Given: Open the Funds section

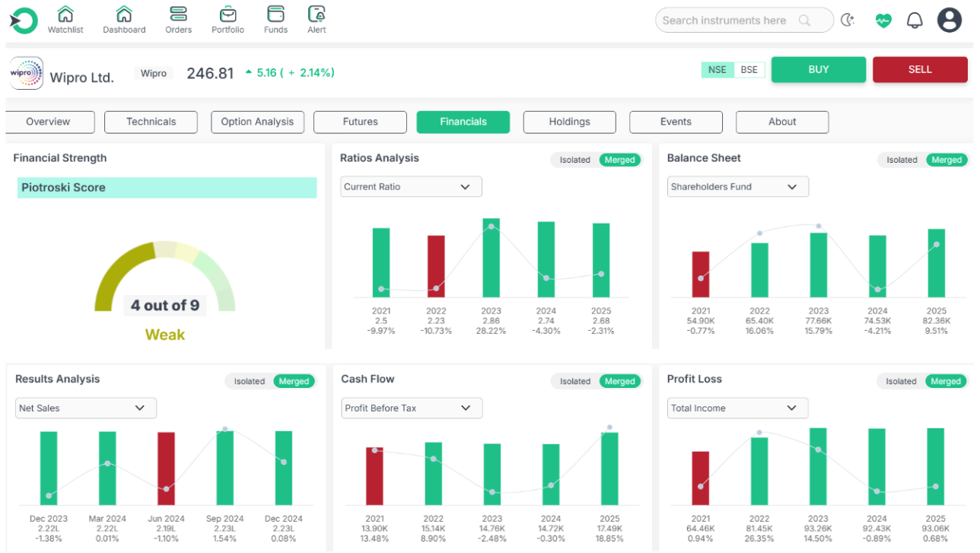Looking at the screenshot, I should tap(275, 20).
